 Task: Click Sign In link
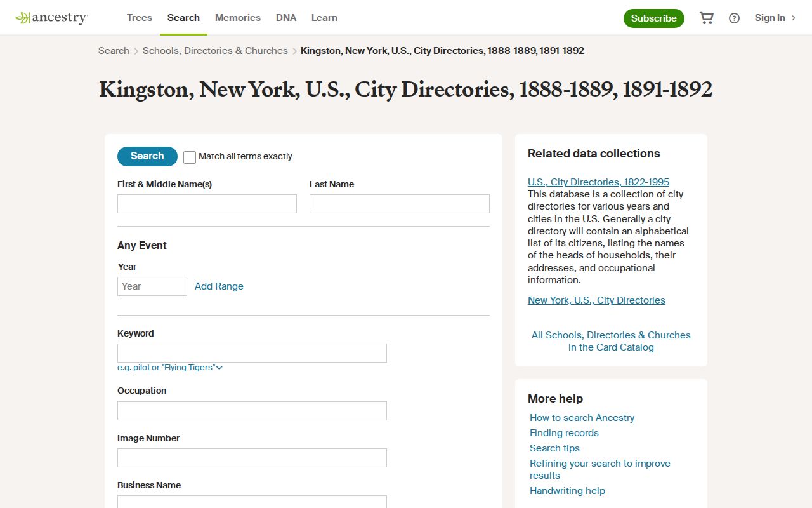[x=775, y=18]
